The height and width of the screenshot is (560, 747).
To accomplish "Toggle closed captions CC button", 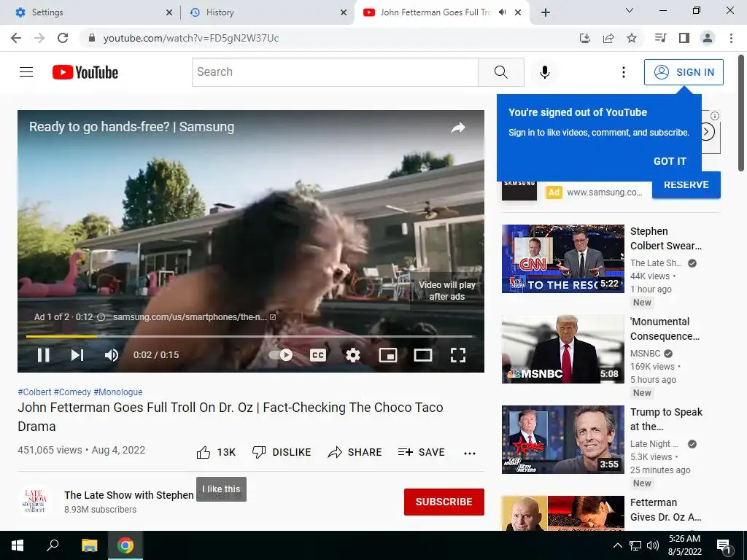I will coord(318,355).
